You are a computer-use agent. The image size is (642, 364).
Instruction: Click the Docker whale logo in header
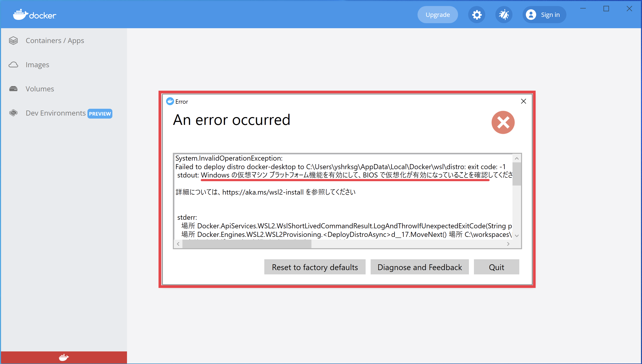pyautogui.click(x=20, y=15)
